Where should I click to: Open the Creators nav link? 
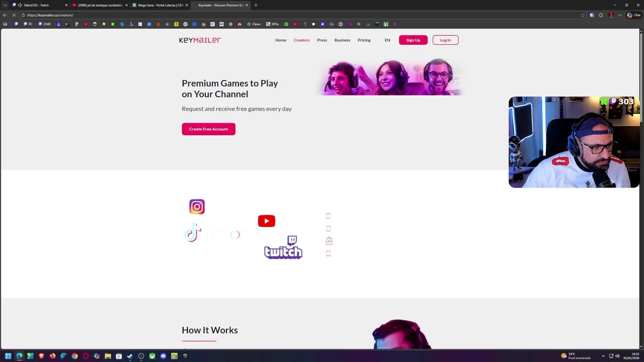pyautogui.click(x=301, y=40)
